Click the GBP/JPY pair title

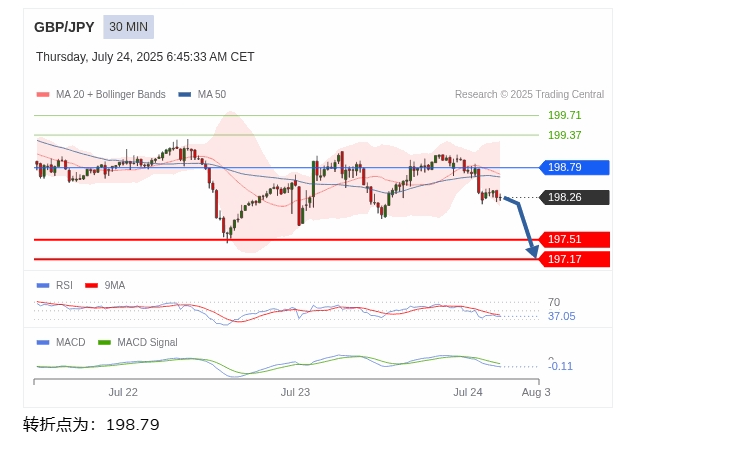coord(64,27)
